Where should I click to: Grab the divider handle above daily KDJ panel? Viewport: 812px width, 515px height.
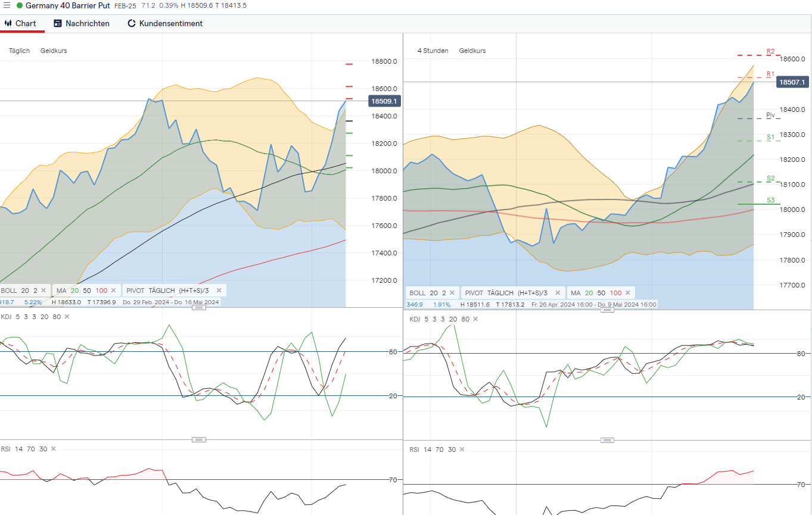(x=199, y=308)
